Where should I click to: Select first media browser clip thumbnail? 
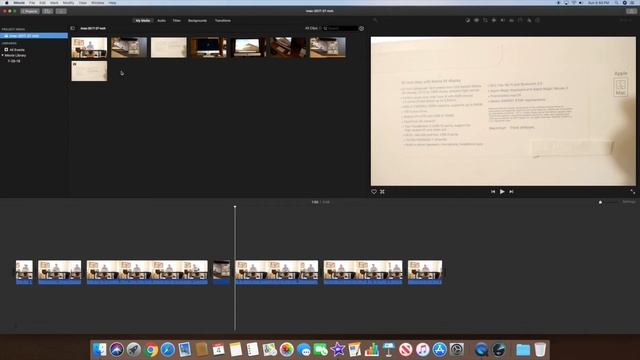[89, 47]
